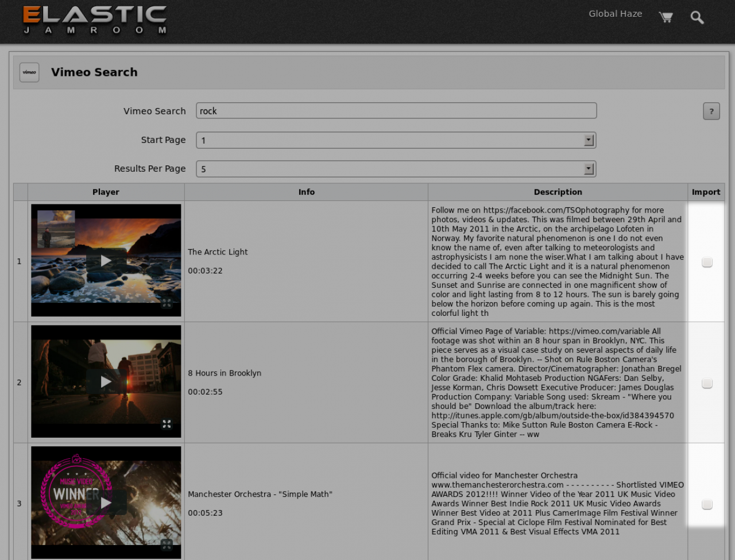Play The Arctic Light video
The height and width of the screenshot is (560, 735).
tap(106, 261)
